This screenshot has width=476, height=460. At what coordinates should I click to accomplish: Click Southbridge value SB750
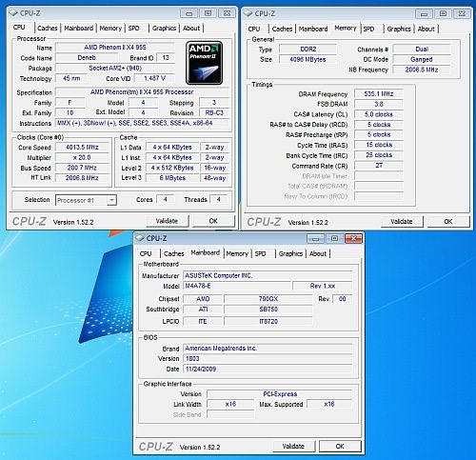click(268, 310)
